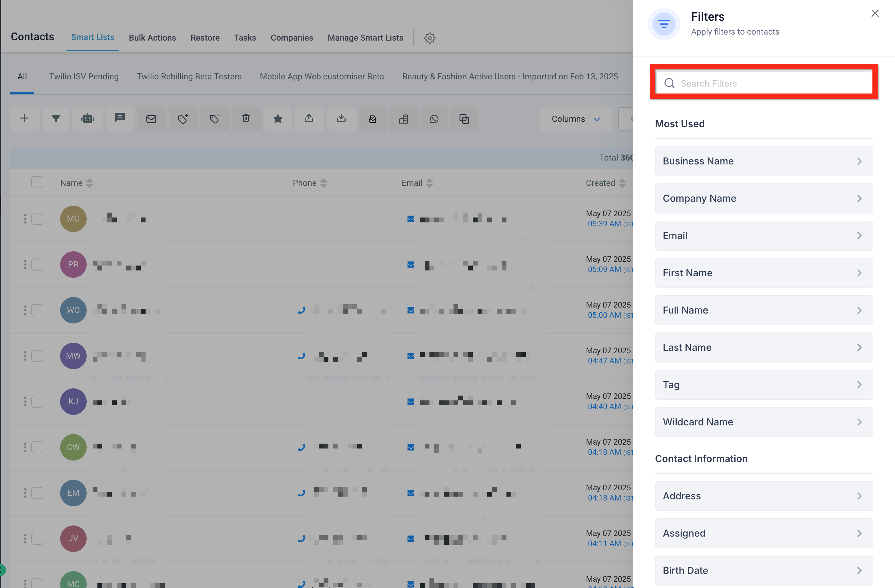The image size is (895, 588).
Task: Select the JV contact checkbox
Action: pos(37,539)
